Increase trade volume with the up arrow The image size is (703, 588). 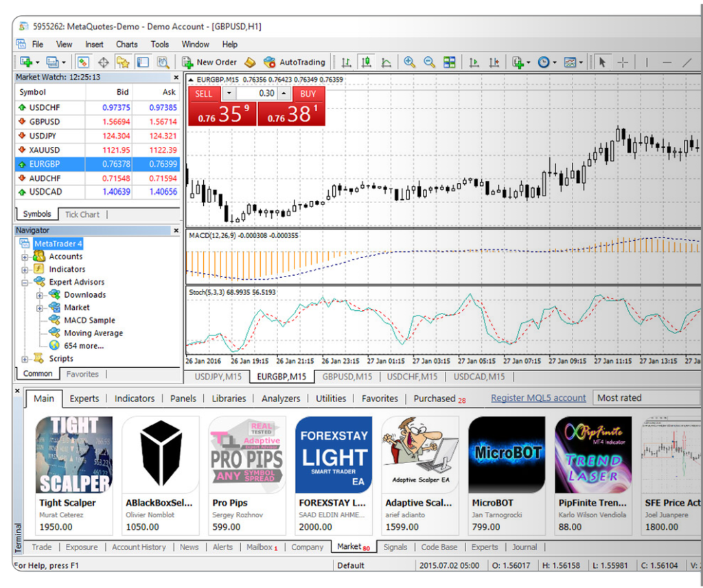(x=284, y=93)
